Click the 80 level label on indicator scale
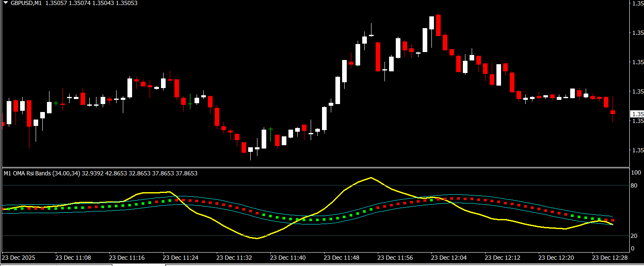 pyautogui.click(x=634, y=185)
